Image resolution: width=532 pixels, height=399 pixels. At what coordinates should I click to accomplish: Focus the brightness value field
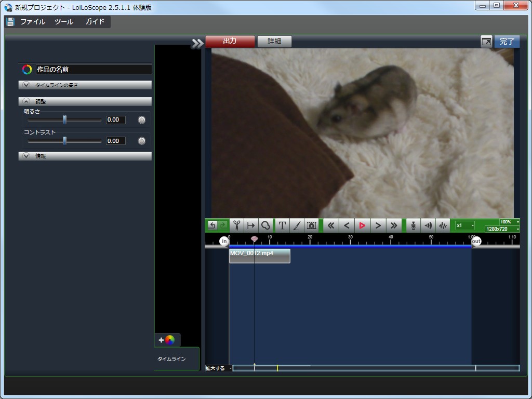tap(116, 120)
